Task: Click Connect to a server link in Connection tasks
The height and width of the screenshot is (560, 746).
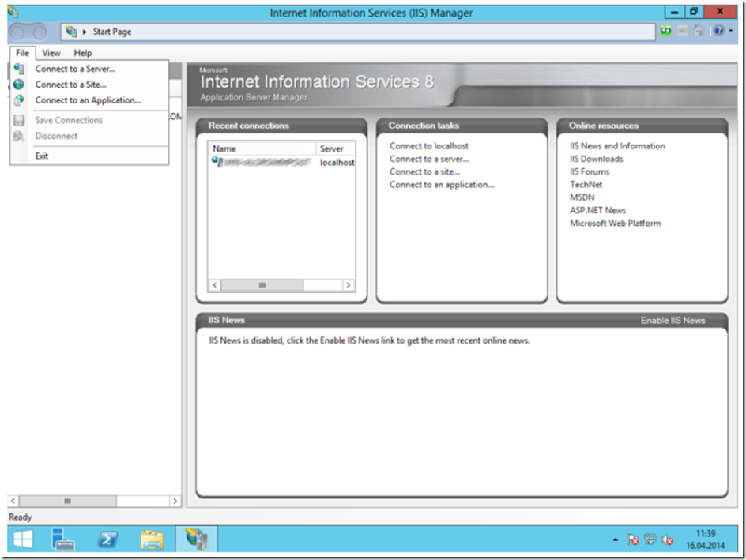Action: [429, 159]
